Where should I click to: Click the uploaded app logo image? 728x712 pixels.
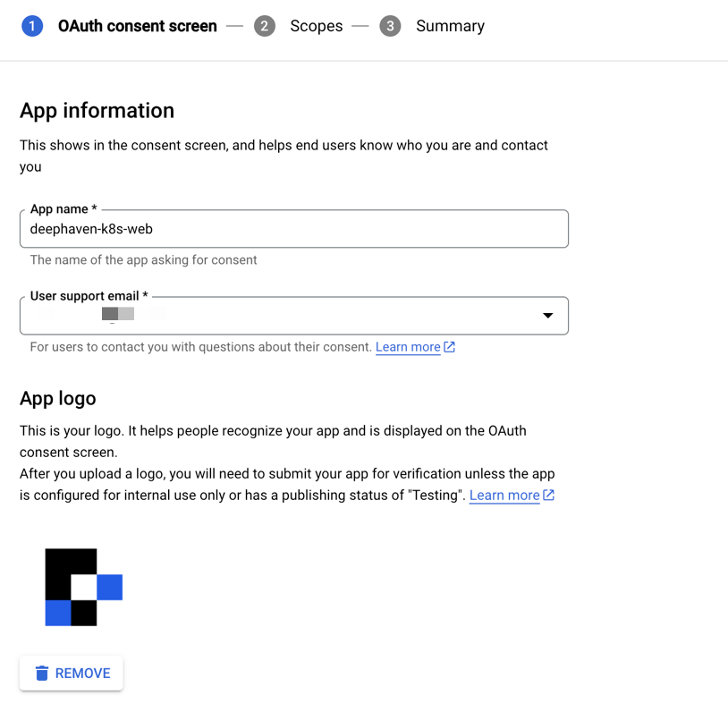(x=83, y=587)
